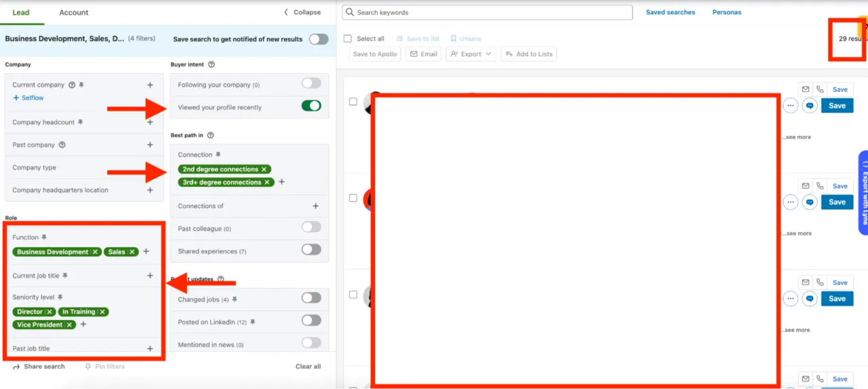Click the magnifier icon in Search keywords

tap(350, 12)
